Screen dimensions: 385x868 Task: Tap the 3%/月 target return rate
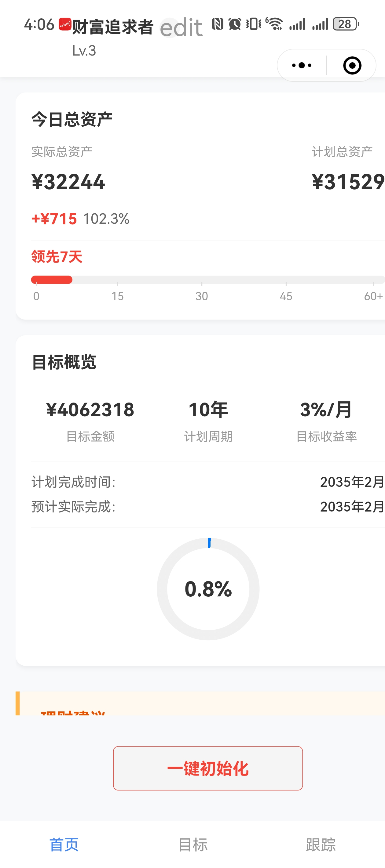pos(326,410)
